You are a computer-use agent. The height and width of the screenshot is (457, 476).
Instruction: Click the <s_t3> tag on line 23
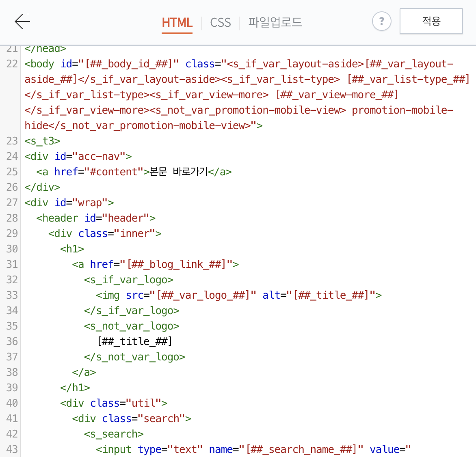click(43, 141)
